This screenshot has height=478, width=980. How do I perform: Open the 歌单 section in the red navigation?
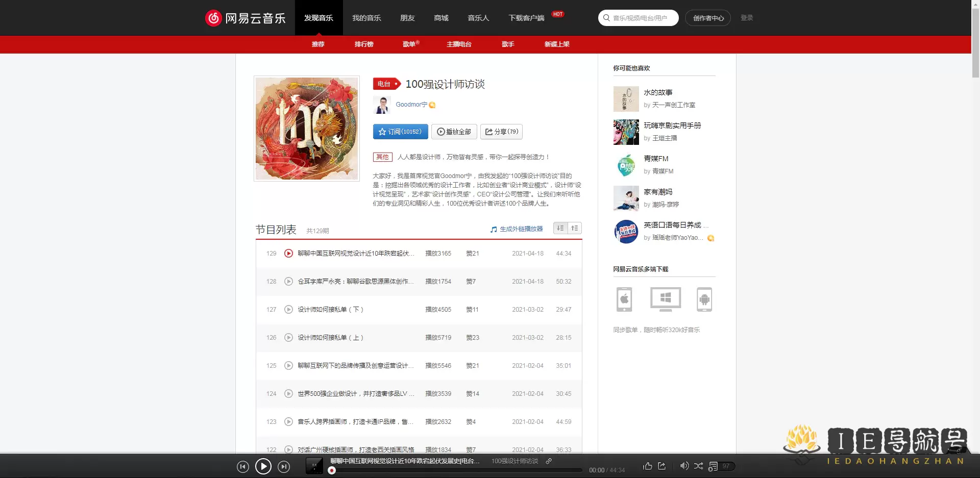coord(410,44)
